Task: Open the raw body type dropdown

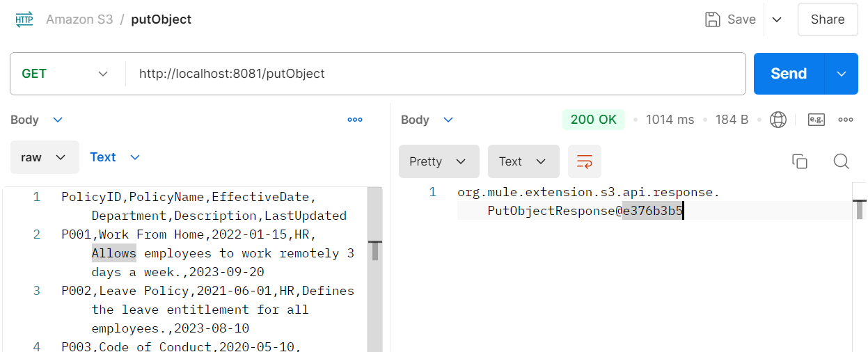Action: [x=43, y=157]
